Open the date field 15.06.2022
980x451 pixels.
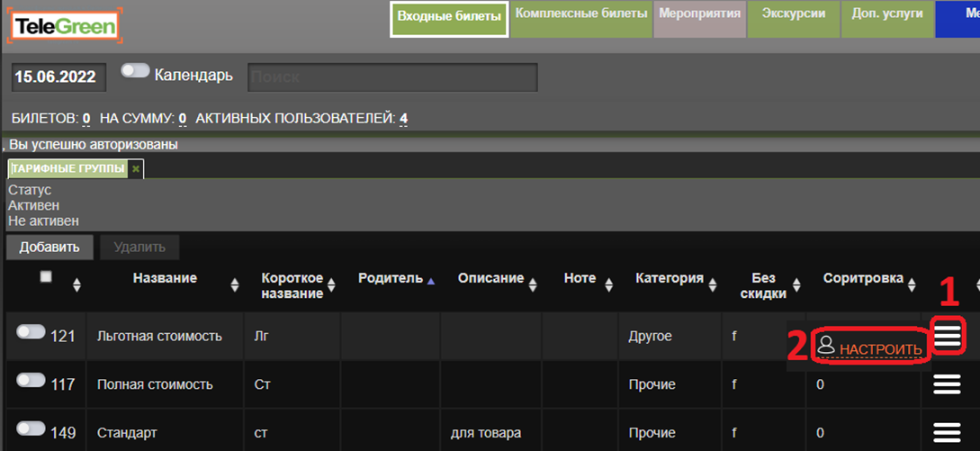pos(58,77)
